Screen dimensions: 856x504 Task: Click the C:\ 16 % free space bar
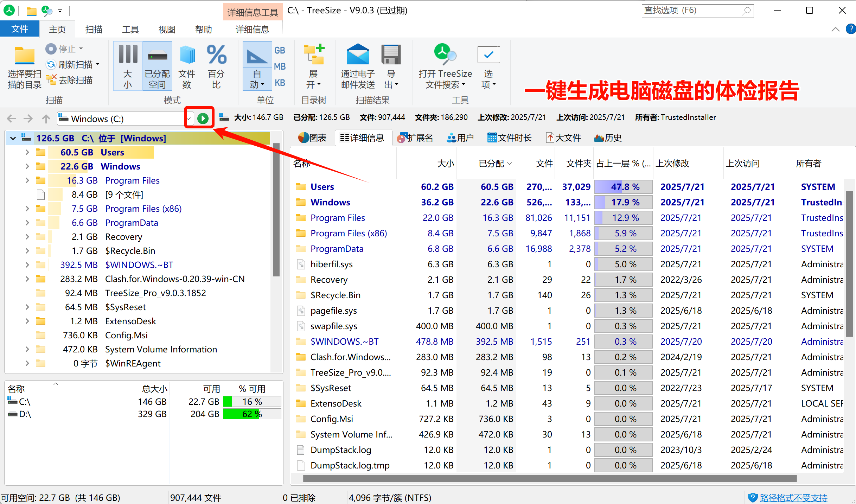[x=252, y=402]
